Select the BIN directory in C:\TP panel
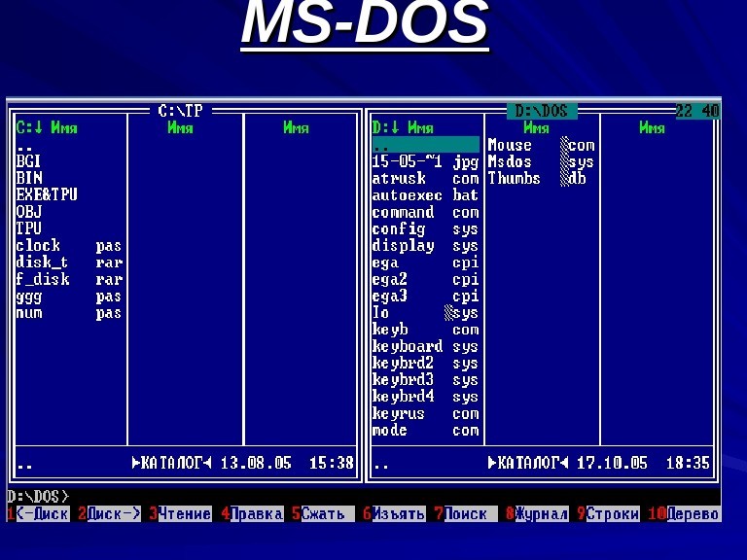 pos(29,178)
